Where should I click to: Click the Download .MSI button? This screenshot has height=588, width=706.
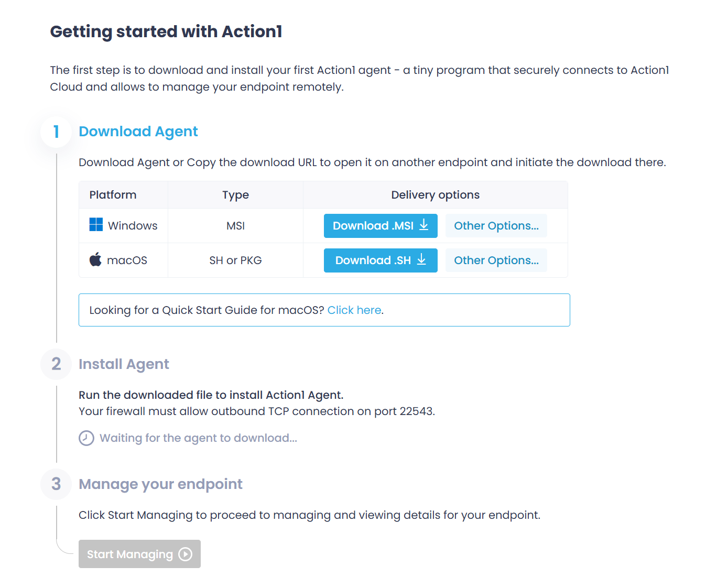click(381, 226)
